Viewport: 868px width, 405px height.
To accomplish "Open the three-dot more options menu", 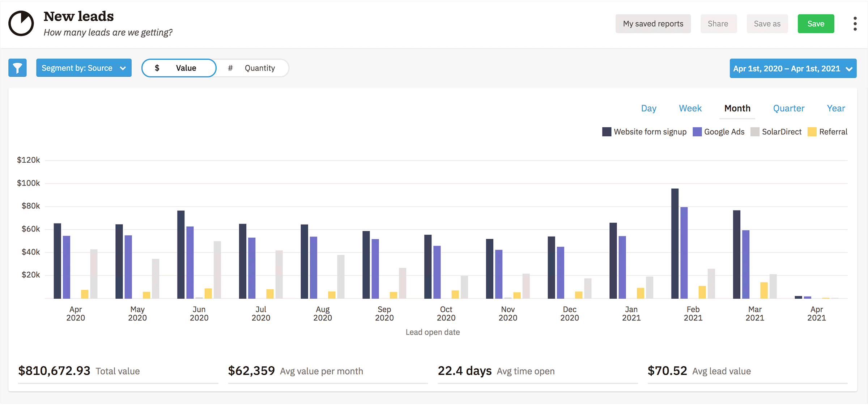I will tap(855, 24).
